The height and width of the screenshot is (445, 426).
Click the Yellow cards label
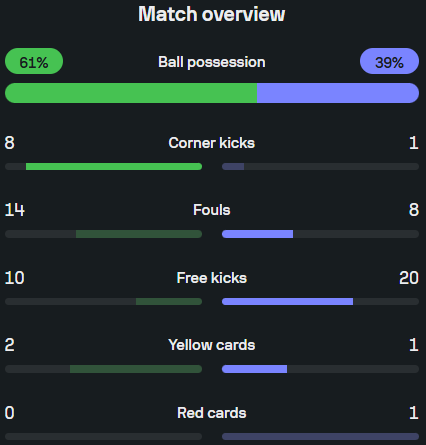coord(212,345)
